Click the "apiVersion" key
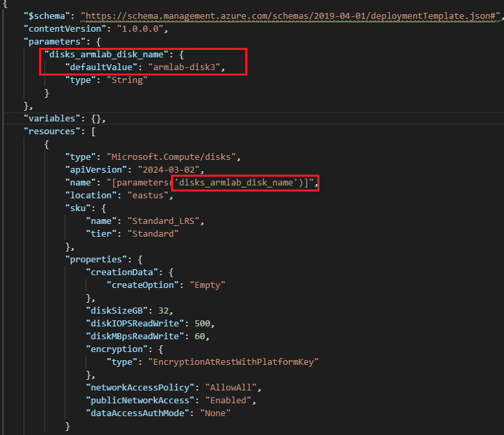Image resolution: width=504 pixels, height=435 pixels. pyautogui.click(x=96, y=170)
